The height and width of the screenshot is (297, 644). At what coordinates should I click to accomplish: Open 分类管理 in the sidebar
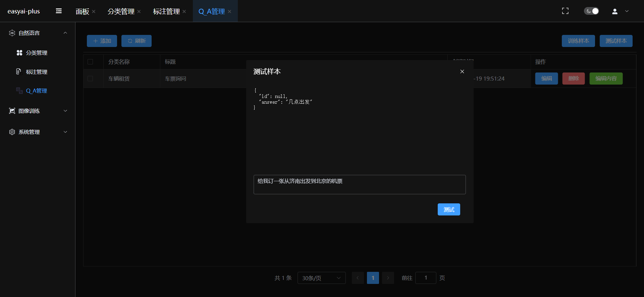coord(37,53)
